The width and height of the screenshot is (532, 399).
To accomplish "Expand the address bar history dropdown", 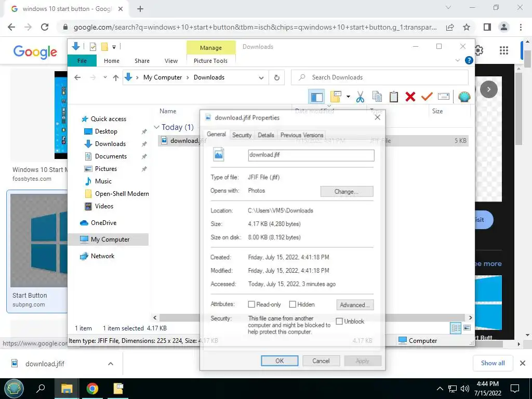I will pos(261,78).
